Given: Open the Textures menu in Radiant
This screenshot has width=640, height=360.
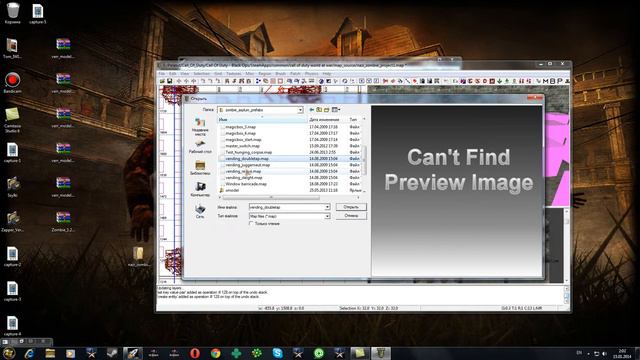Looking at the screenshot, I should pyautogui.click(x=234, y=74).
